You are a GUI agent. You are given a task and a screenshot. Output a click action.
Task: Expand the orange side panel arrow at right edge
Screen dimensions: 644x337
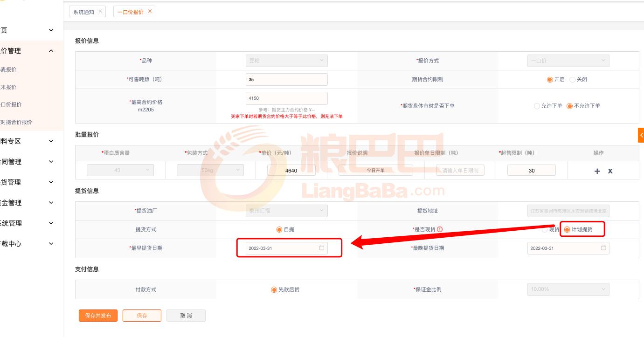point(641,135)
